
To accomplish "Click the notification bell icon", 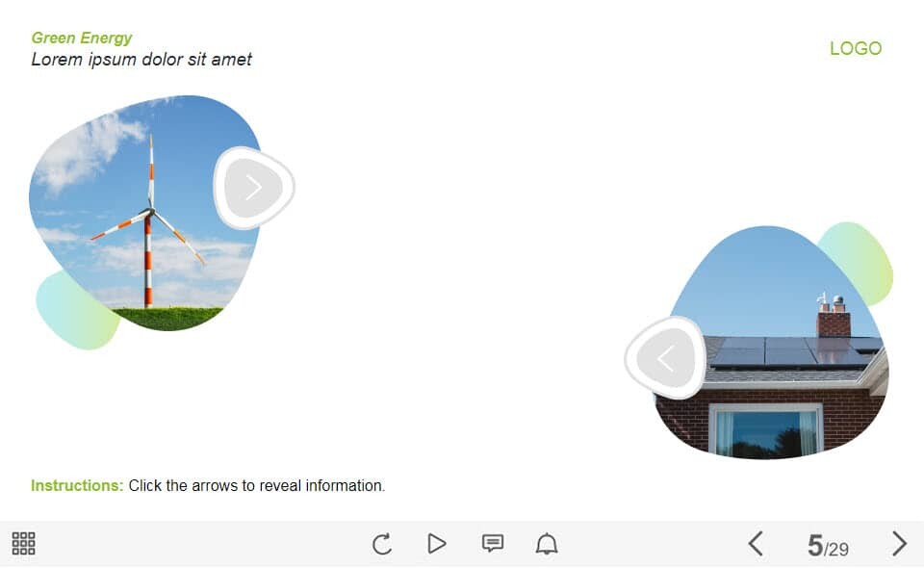I will click(547, 543).
